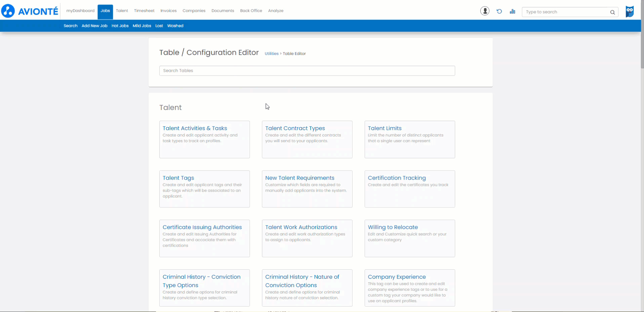
Task: Open the Timesheet menu
Action: coord(144,11)
